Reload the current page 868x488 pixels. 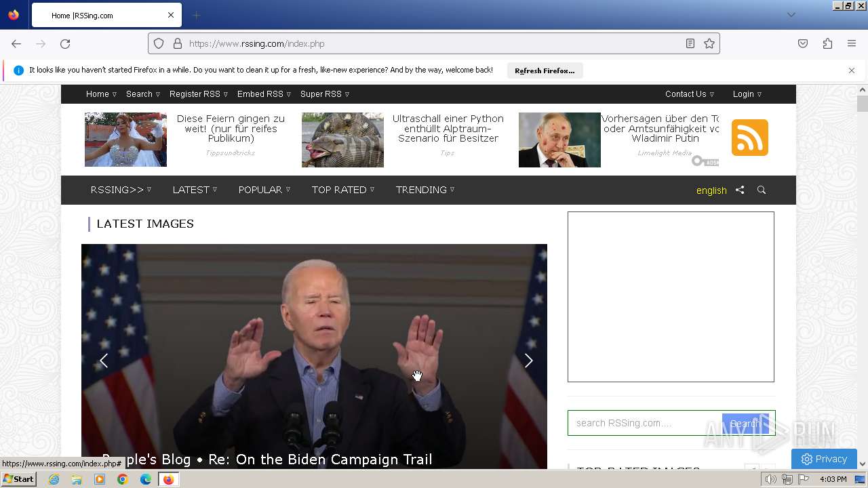pyautogui.click(x=65, y=43)
